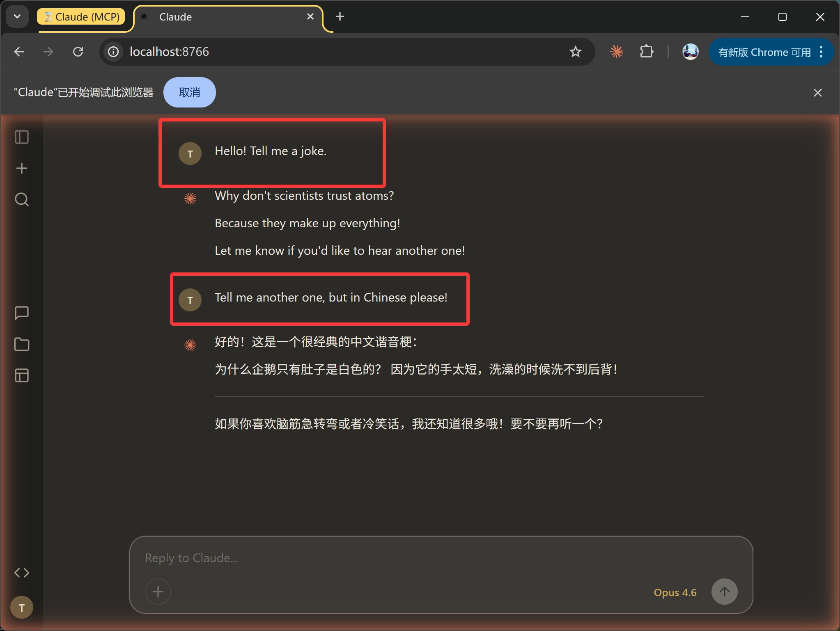Click the send message arrow button
Image resolution: width=840 pixels, height=631 pixels.
point(725,592)
